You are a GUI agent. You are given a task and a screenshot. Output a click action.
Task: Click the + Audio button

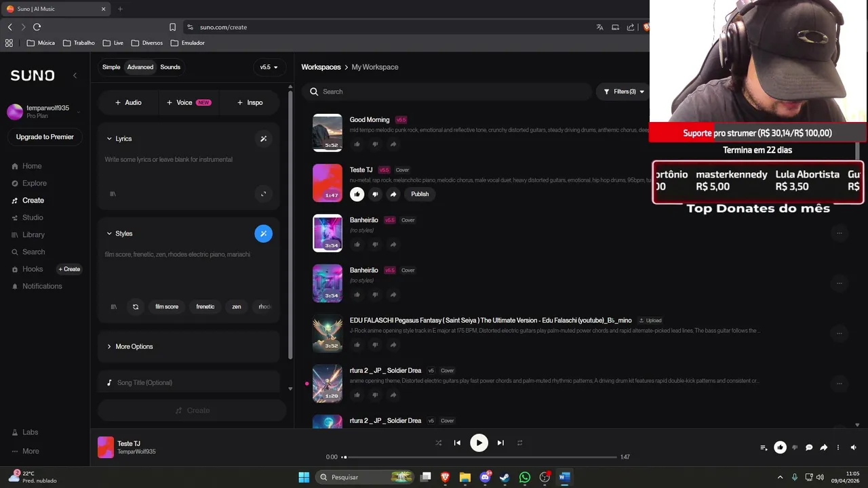click(128, 102)
